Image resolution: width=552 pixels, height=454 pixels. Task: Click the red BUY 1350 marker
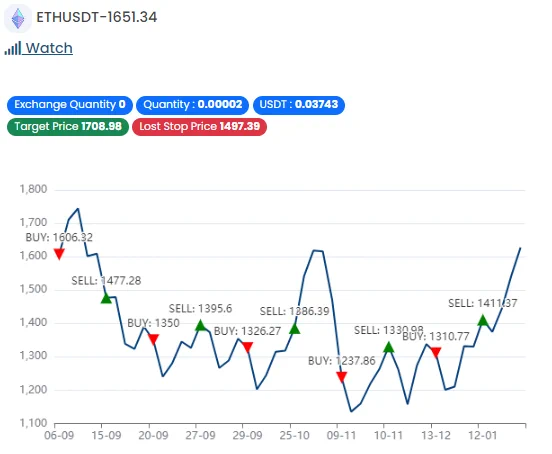coord(153,339)
